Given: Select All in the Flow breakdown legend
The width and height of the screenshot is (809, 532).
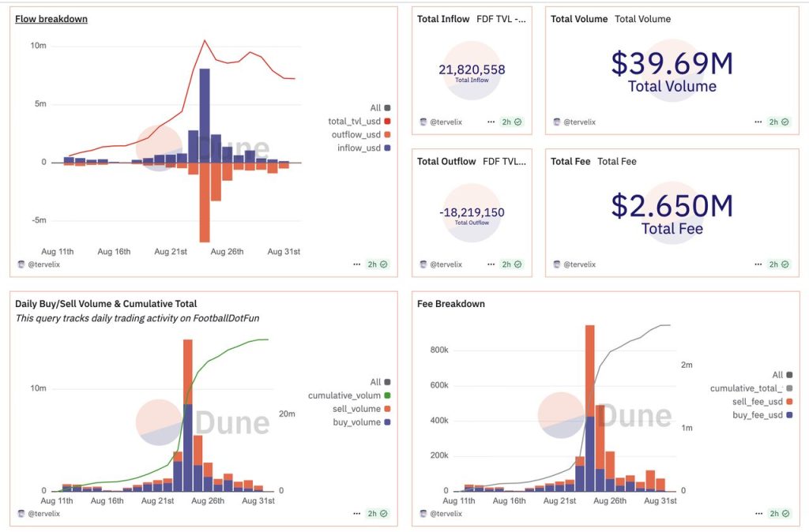Looking at the screenshot, I should [375, 107].
